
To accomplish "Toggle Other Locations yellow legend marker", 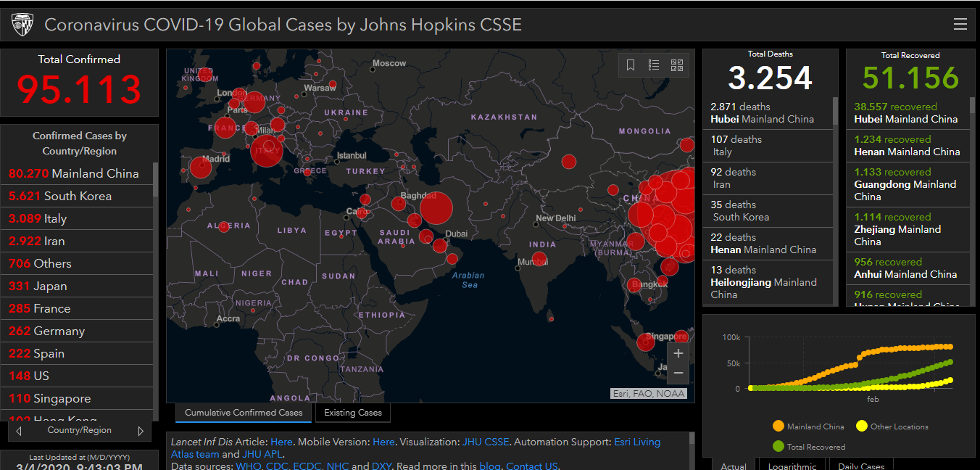I will [x=862, y=426].
